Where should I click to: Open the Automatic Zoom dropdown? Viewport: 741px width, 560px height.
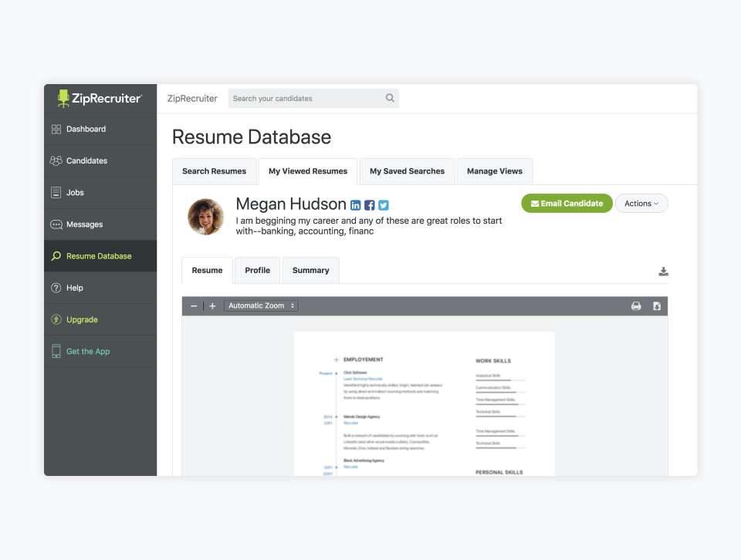[x=261, y=306]
